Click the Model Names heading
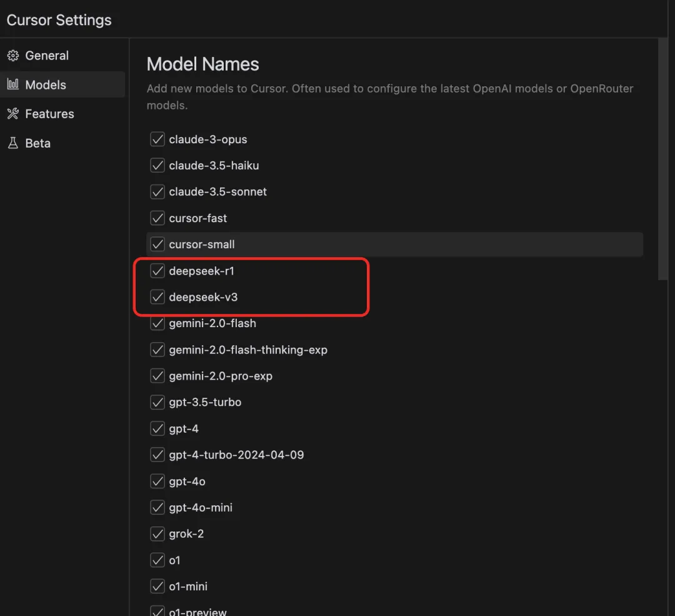The image size is (675, 616). (202, 64)
